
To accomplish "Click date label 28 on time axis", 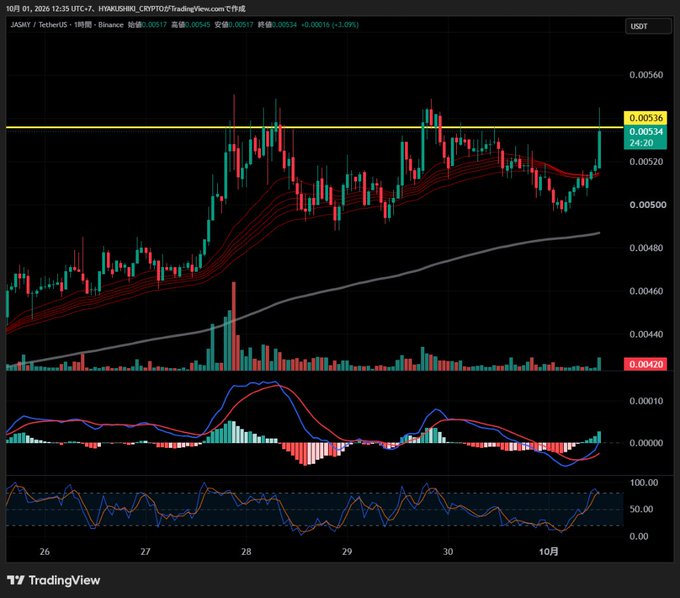I will 246,552.
